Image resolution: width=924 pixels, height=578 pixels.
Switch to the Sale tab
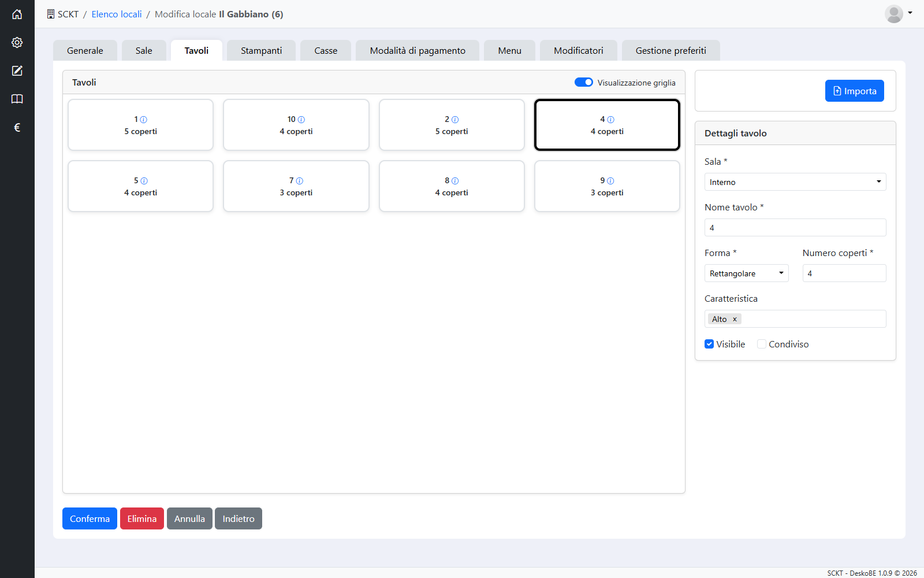(x=144, y=50)
